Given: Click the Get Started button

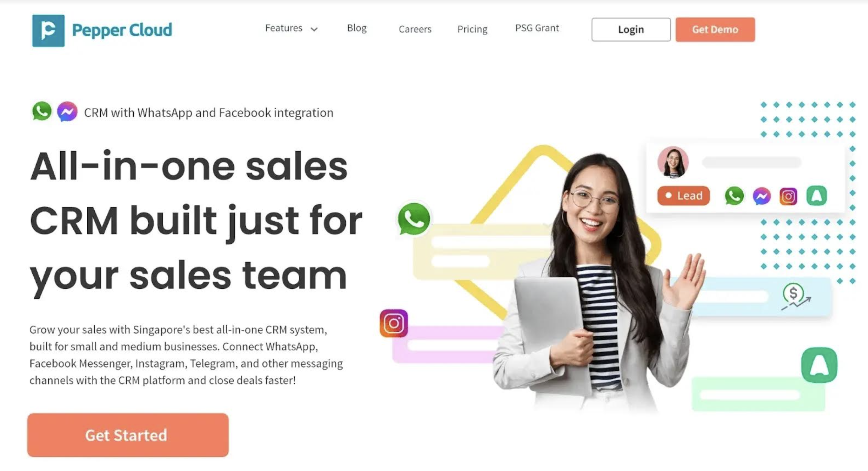Looking at the screenshot, I should coord(128,435).
